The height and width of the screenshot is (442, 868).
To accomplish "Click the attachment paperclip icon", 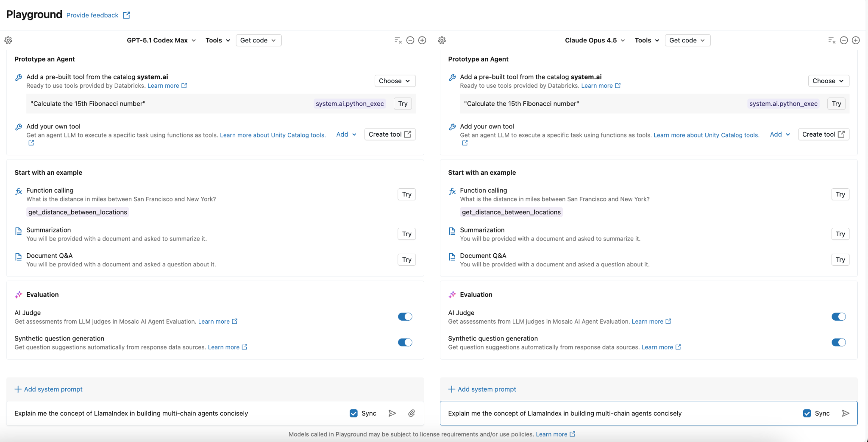I will (411, 413).
